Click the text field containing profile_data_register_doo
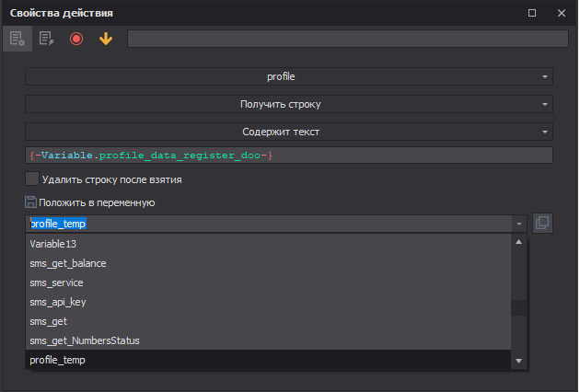This screenshot has height=392, width=580. [288, 156]
